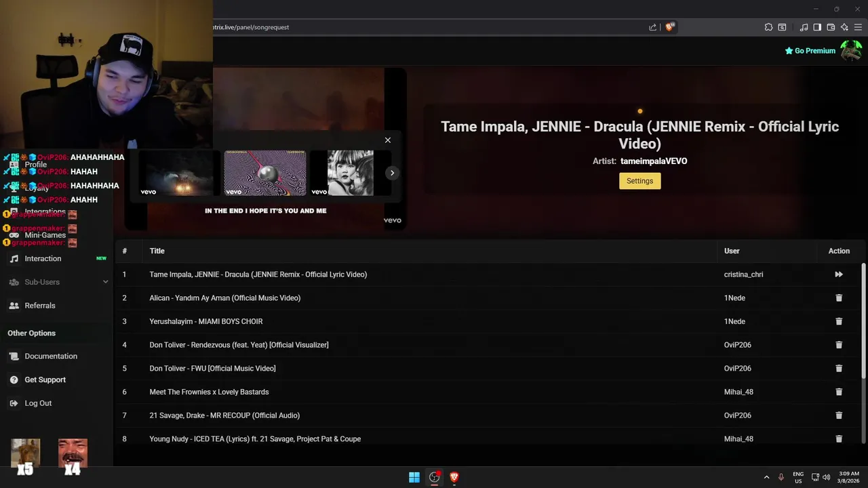This screenshot has width=868, height=488.
Task: Click the User column header
Action: click(732, 251)
